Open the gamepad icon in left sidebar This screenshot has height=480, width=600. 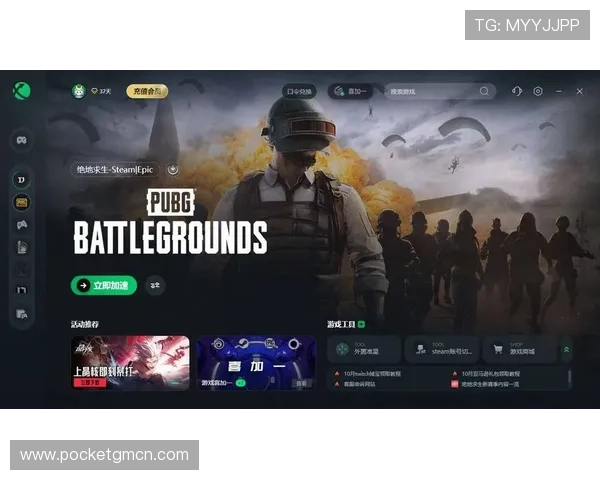coord(22,139)
